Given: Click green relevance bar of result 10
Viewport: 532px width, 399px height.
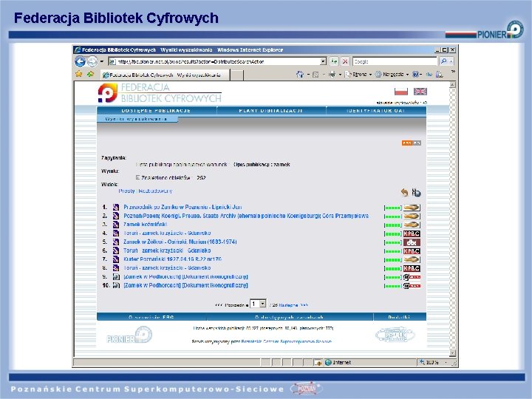Looking at the screenshot, I should 393,286.
